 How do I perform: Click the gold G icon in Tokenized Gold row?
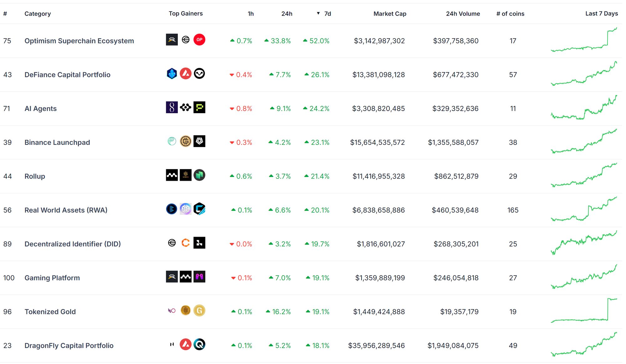(199, 311)
